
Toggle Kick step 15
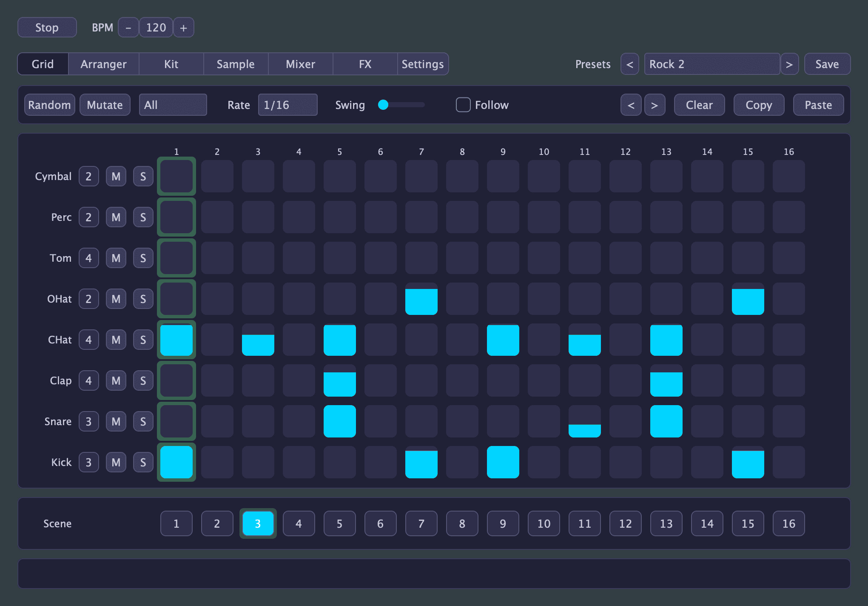(x=748, y=462)
